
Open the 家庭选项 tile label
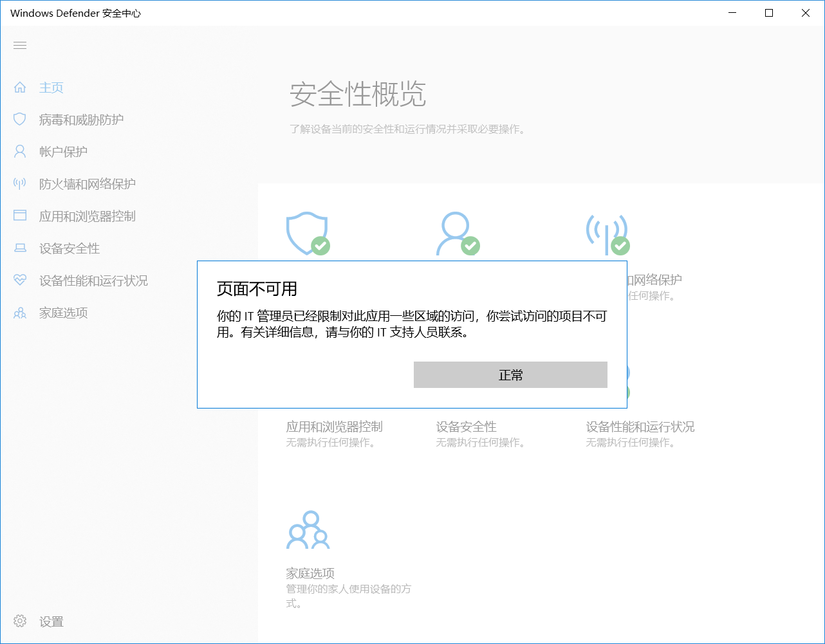310,573
